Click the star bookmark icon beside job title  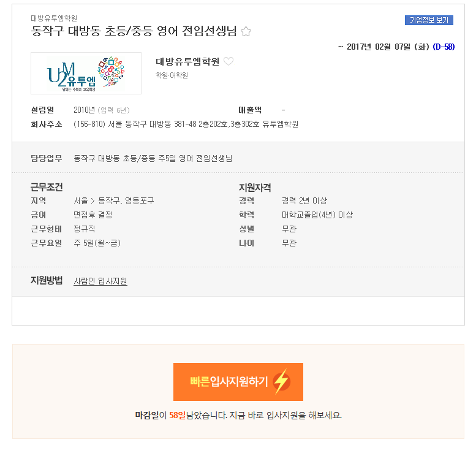coord(246,31)
